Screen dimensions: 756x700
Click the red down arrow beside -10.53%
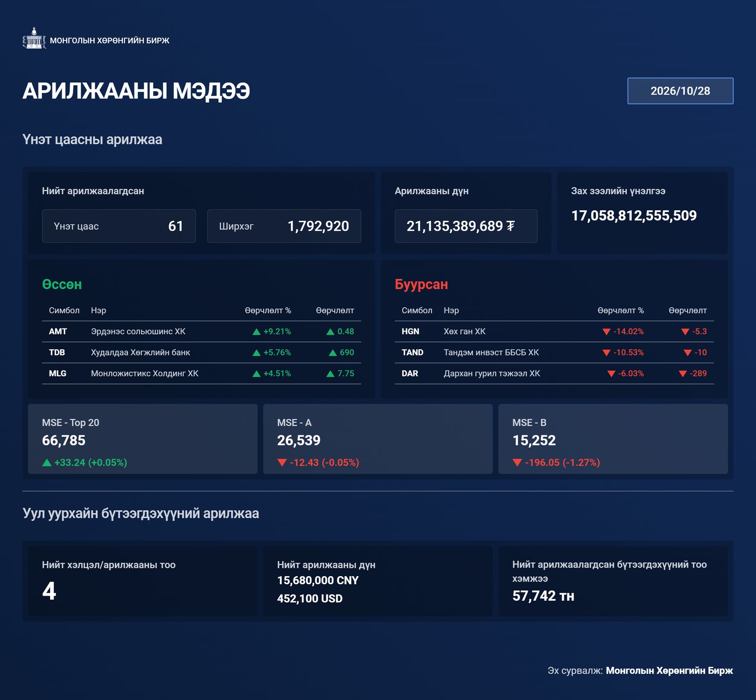tap(606, 353)
